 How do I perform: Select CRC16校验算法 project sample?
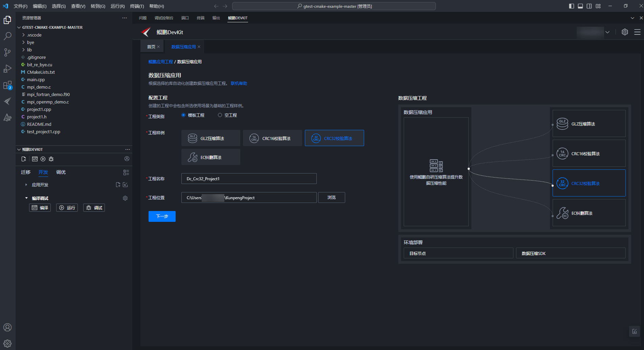point(272,138)
